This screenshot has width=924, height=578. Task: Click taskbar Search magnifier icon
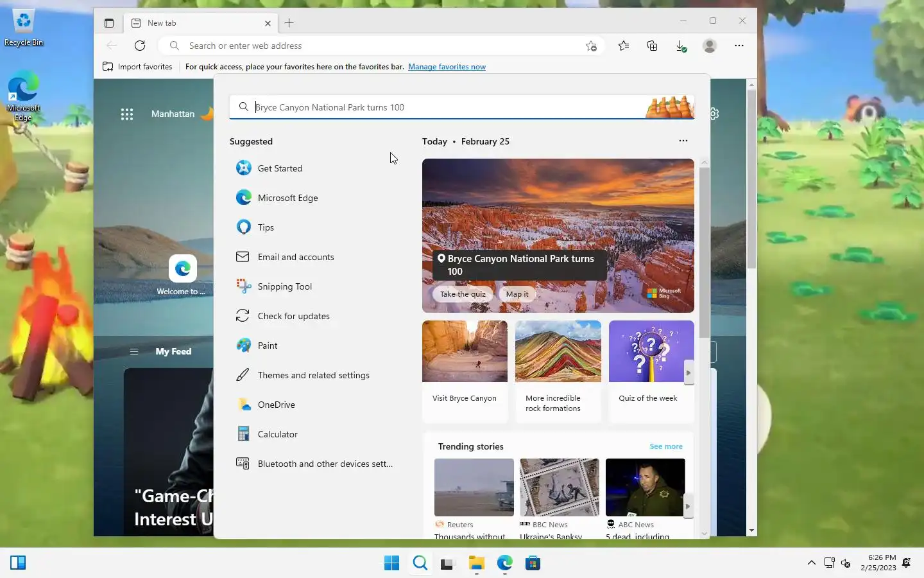(x=420, y=563)
